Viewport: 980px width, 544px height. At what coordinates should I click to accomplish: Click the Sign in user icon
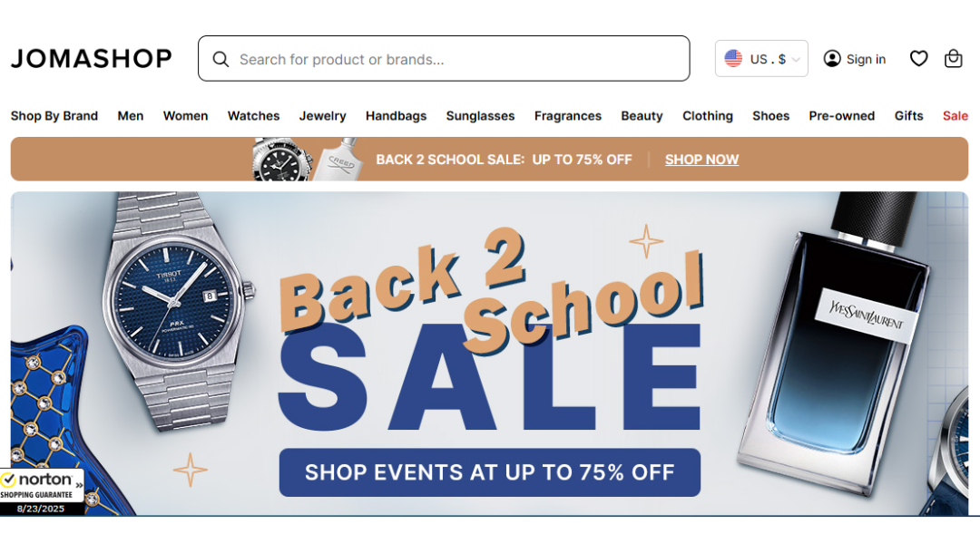pos(832,59)
